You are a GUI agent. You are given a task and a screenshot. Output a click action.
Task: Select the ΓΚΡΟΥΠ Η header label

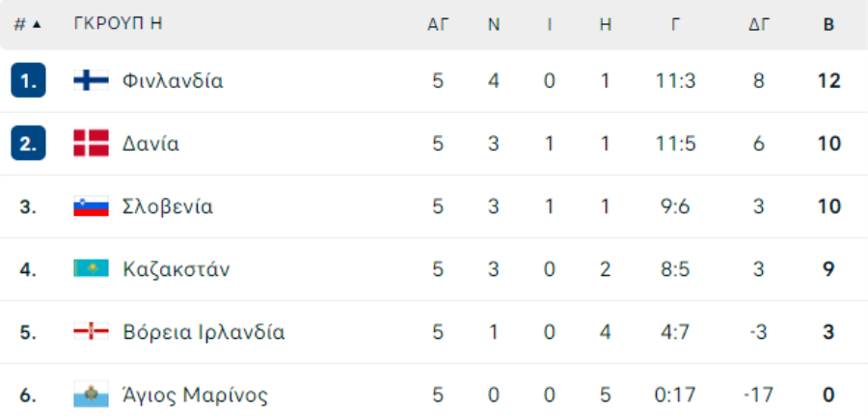tap(118, 24)
